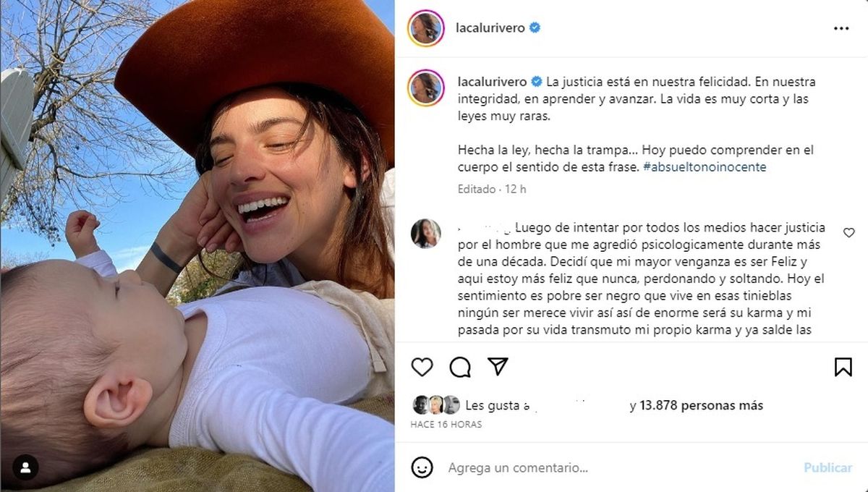Click the Publicar button
This screenshot has height=492, width=868.
click(x=828, y=467)
